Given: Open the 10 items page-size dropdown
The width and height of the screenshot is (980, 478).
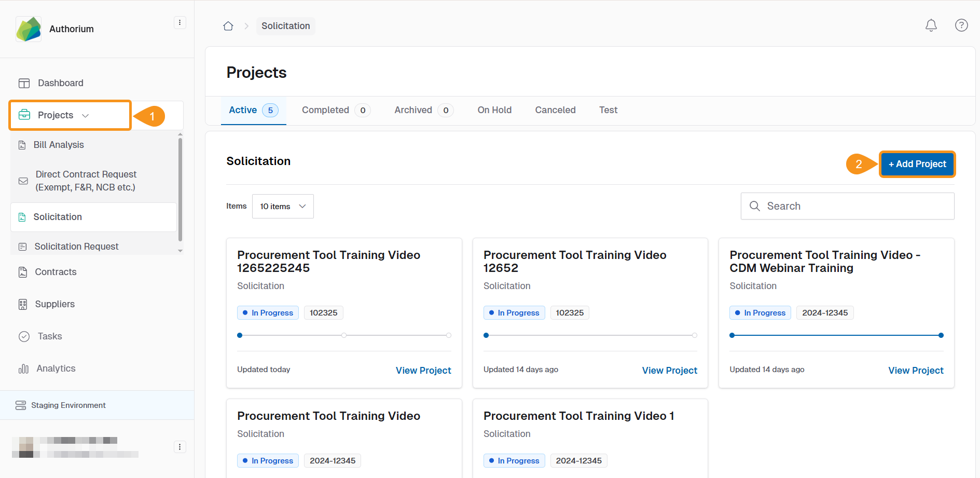Looking at the screenshot, I should 283,207.
